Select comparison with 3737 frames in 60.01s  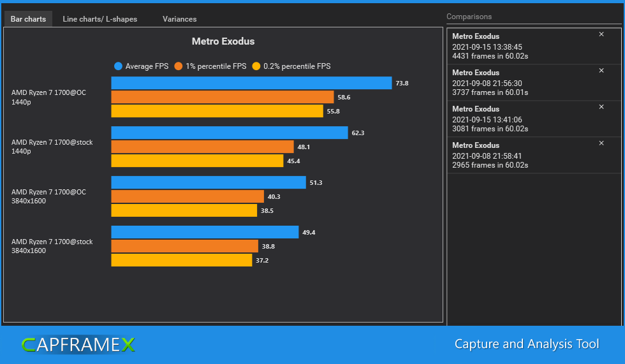coord(534,82)
